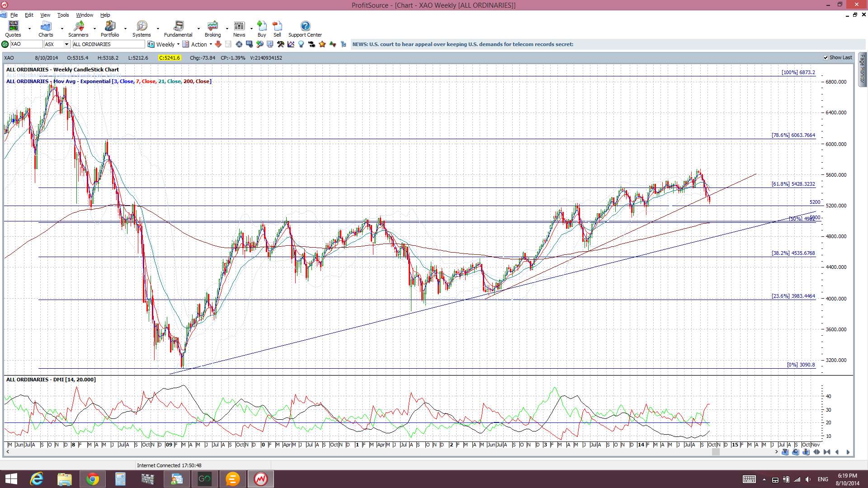
Task: Open the Quotes toolbar button
Action: point(13,29)
